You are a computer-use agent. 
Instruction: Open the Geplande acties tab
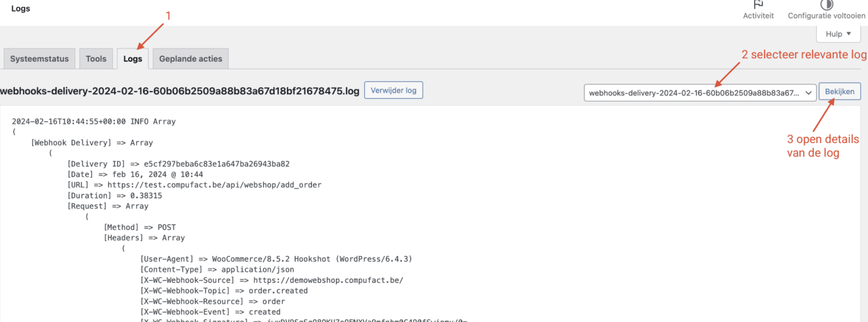191,59
